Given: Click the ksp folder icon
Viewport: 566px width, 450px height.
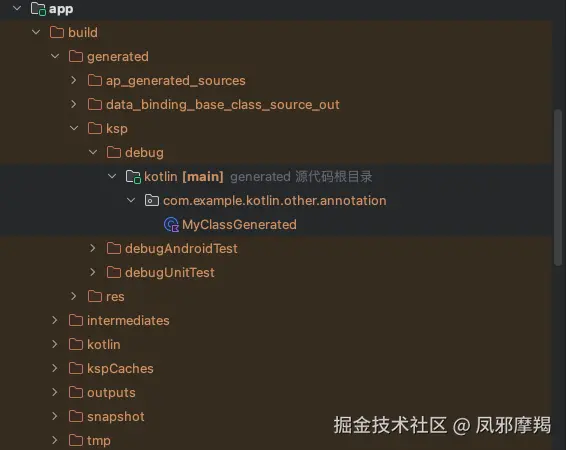Looking at the screenshot, I should tap(95, 128).
